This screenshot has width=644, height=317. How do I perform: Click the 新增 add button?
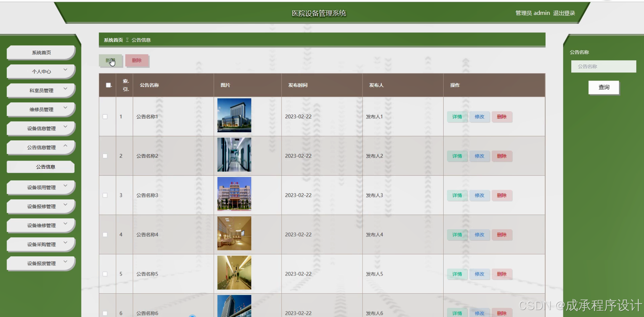[110, 60]
